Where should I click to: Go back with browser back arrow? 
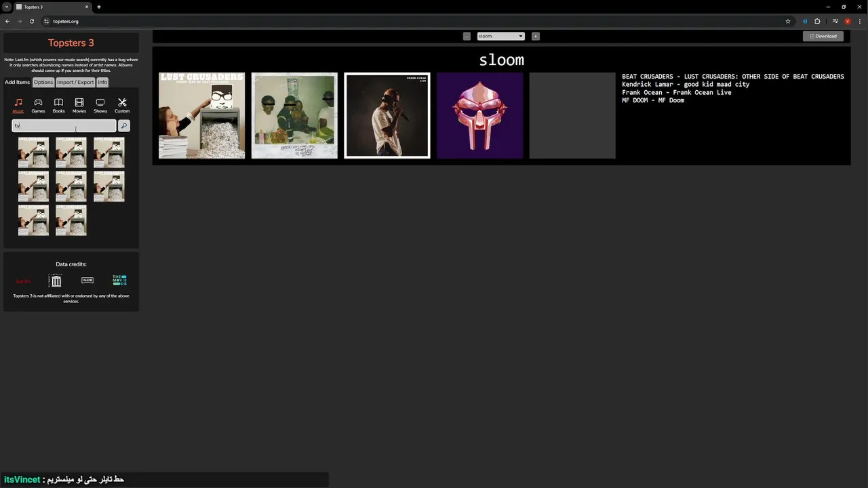point(7,21)
